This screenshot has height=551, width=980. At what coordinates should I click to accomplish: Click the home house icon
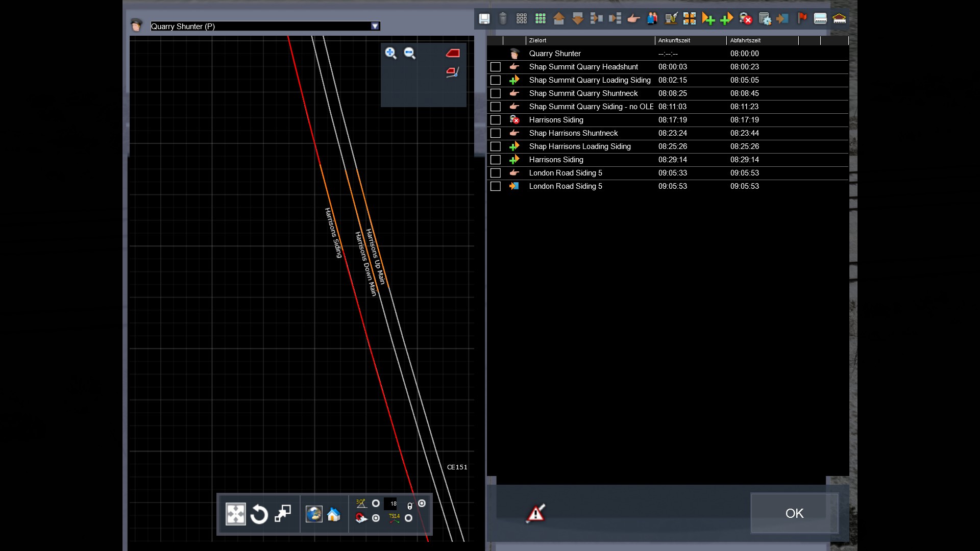click(x=334, y=514)
